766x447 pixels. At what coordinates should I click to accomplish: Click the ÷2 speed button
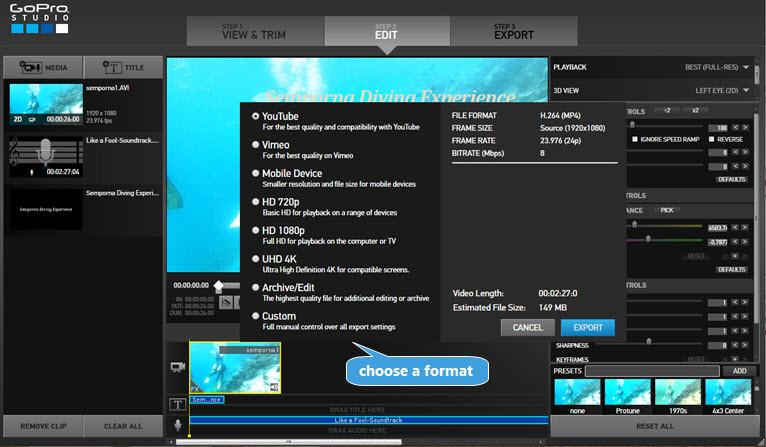tap(667, 110)
